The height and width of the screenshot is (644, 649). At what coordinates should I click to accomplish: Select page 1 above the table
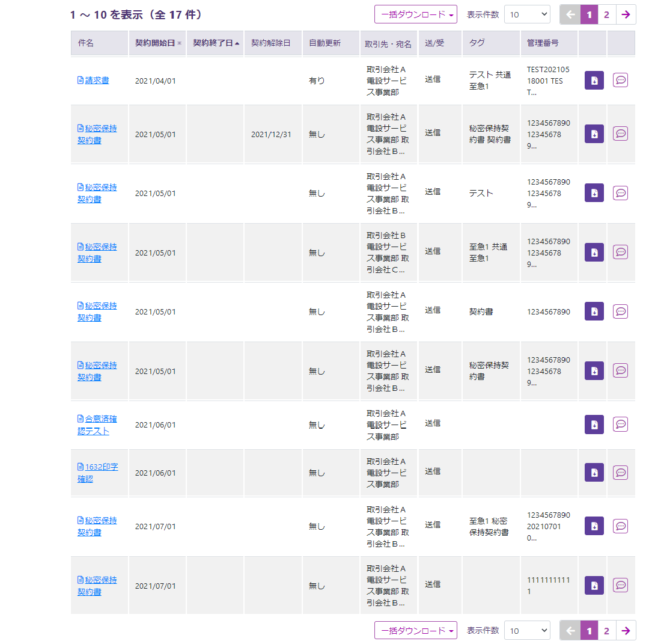pos(589,15)
